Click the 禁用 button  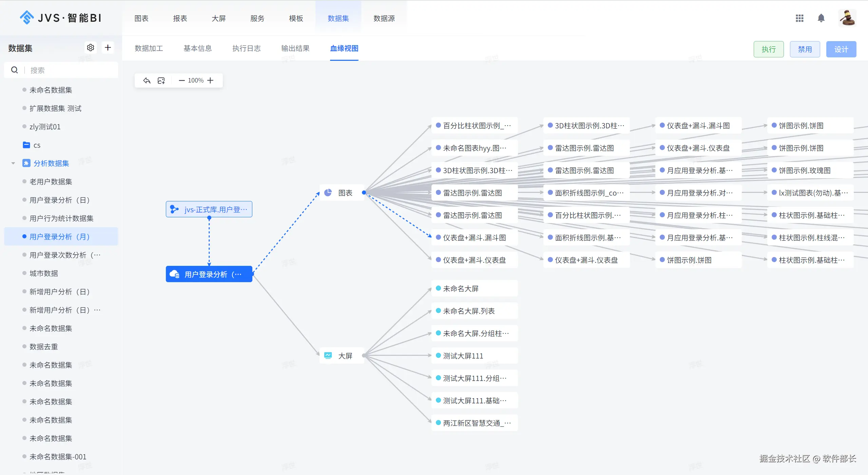[x=805, y=49]
